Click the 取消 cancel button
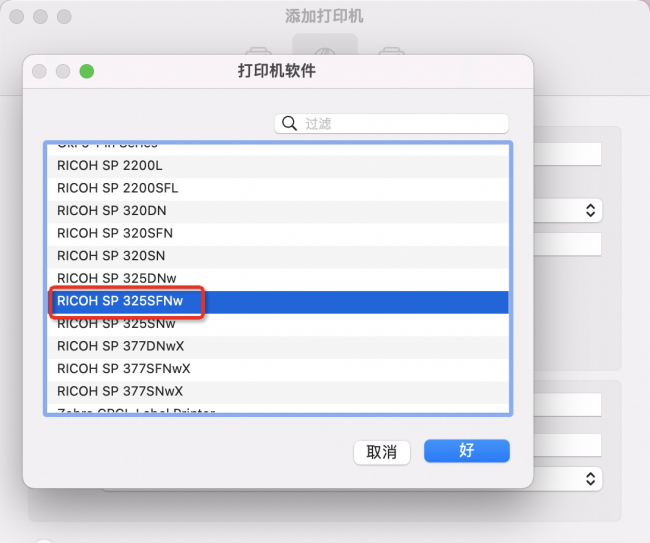 (381, 452)
